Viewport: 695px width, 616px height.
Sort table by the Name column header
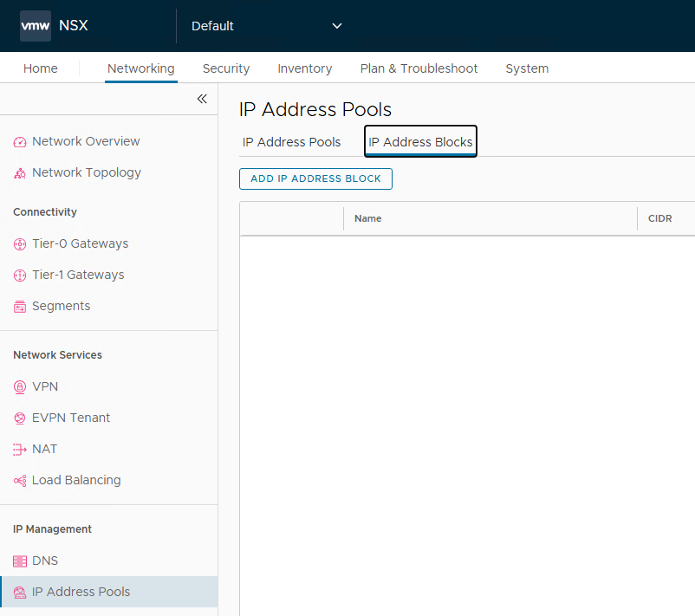tap(368, 218)
